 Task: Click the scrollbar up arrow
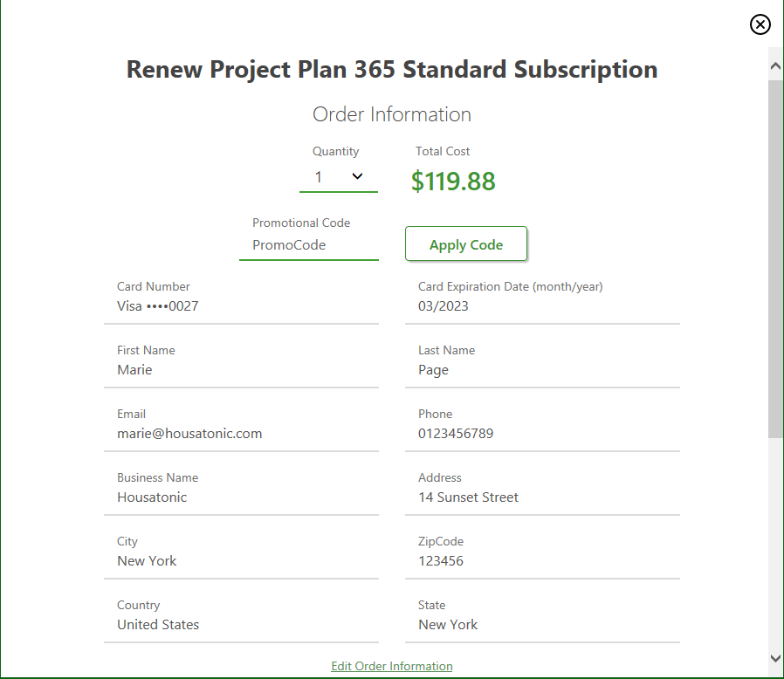tap(775, 65)
